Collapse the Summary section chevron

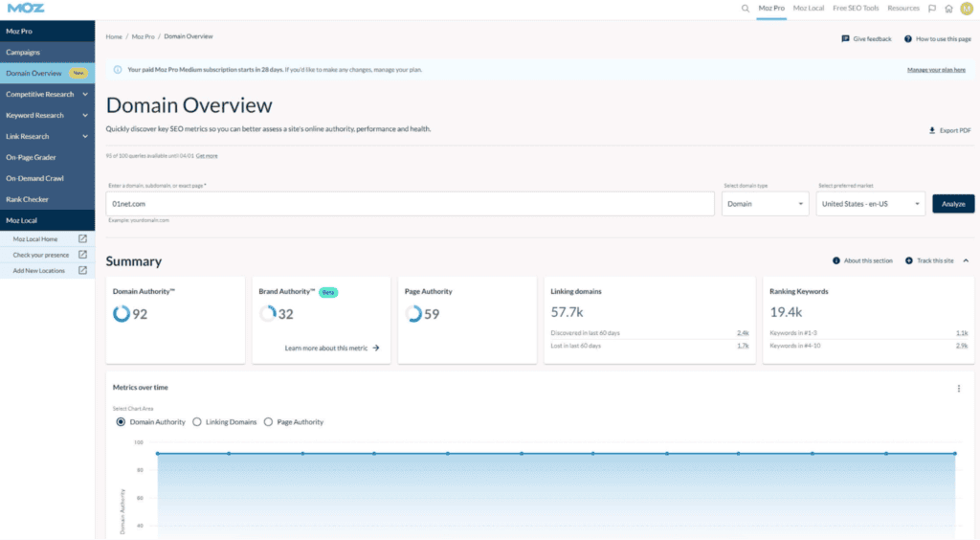967,260
